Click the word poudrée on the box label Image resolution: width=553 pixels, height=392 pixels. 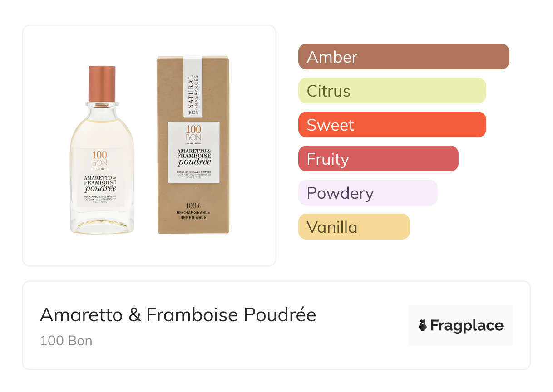tap(193, 162)
